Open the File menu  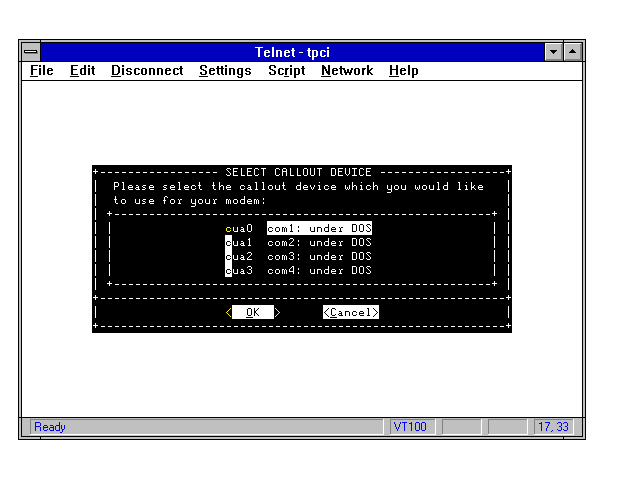[x=42, y=71]
